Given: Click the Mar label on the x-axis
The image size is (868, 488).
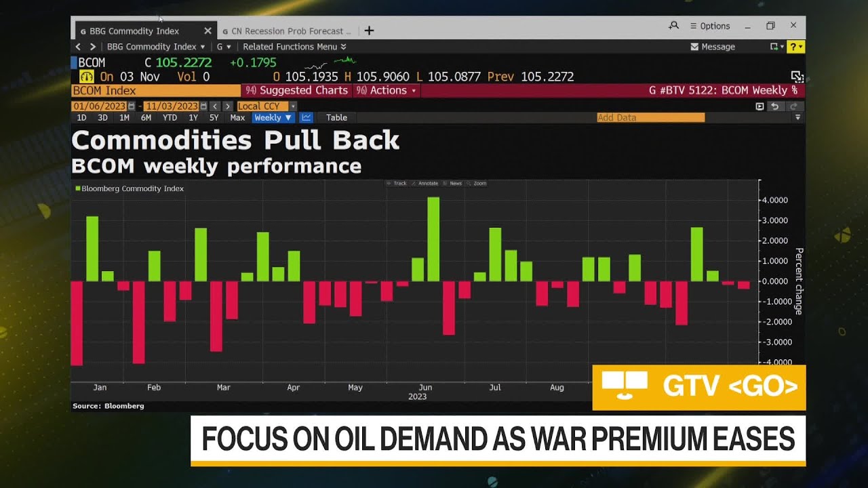Looking at the screenshot, I should [223, 388].
